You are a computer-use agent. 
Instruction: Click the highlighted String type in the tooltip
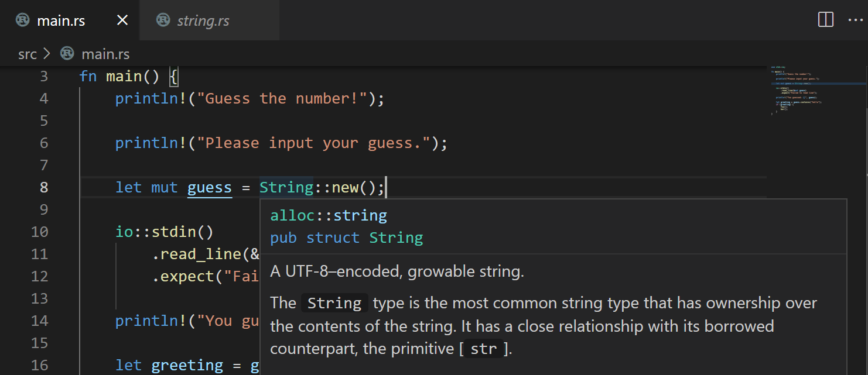click(x=334, y=302)
